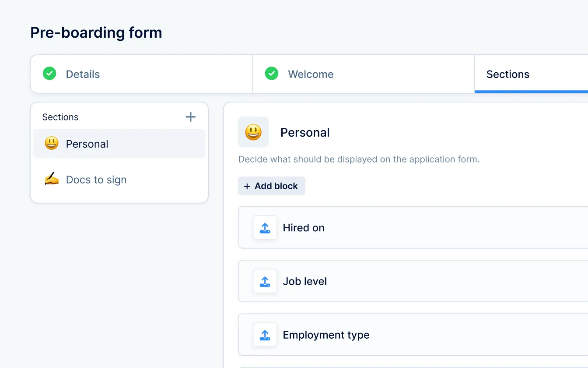Click the plus icon to add section
588x368 pixels.
click(x=190, y=117)
